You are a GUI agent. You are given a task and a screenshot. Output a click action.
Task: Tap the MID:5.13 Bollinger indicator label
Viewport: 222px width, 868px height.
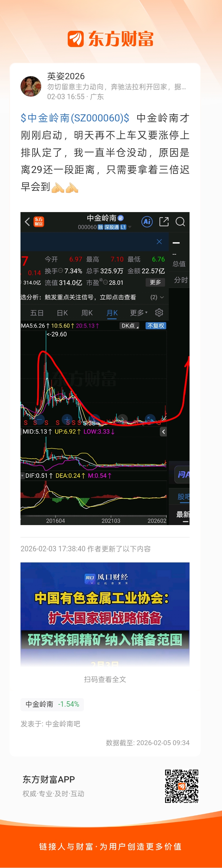(x=37, y=432)
